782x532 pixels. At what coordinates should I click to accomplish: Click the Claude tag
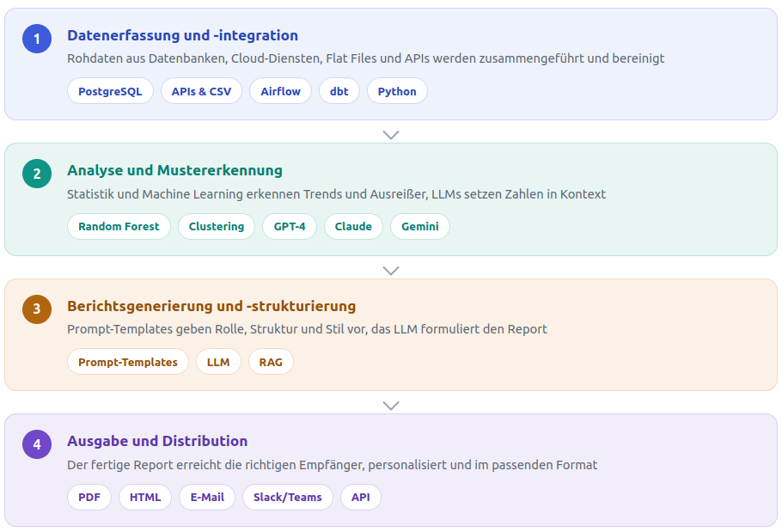[353, 226]
